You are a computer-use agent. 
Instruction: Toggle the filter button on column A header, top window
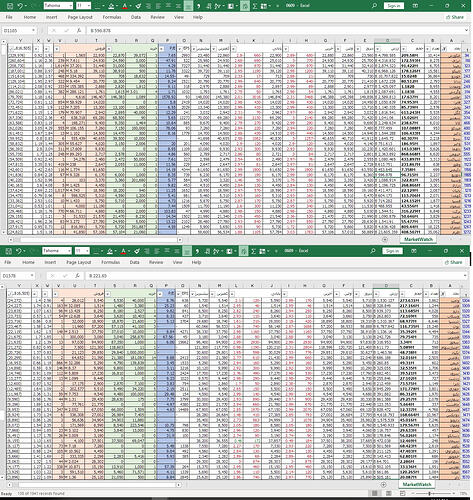click(444, 49)
